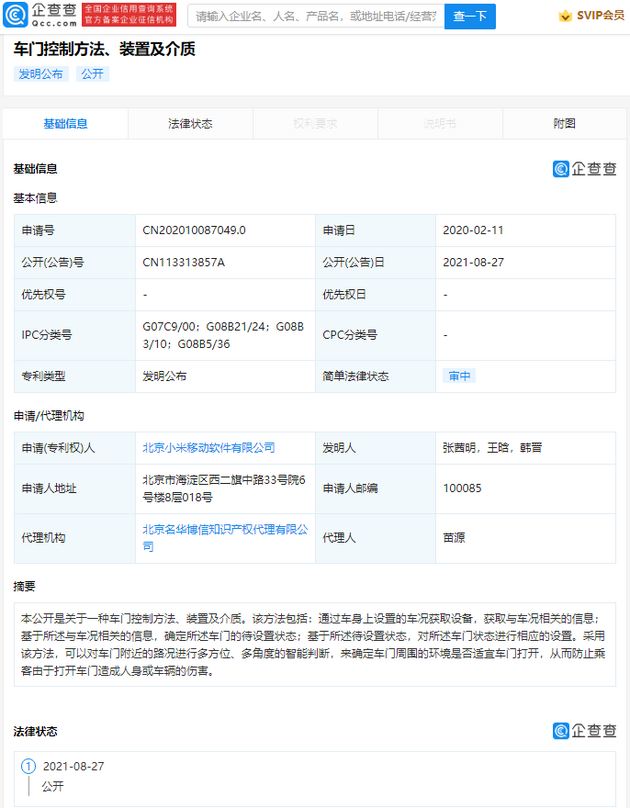Viewport: 630px width, 808px height.
Task: Click the 公开 status tag
Action: click(x=93, y=74)
